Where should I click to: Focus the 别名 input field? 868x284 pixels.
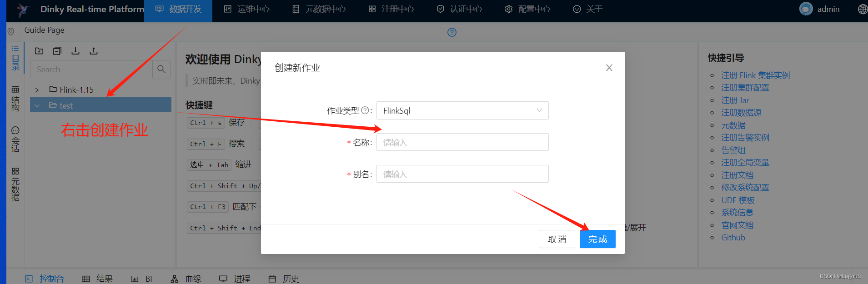[x=462, y=174]
